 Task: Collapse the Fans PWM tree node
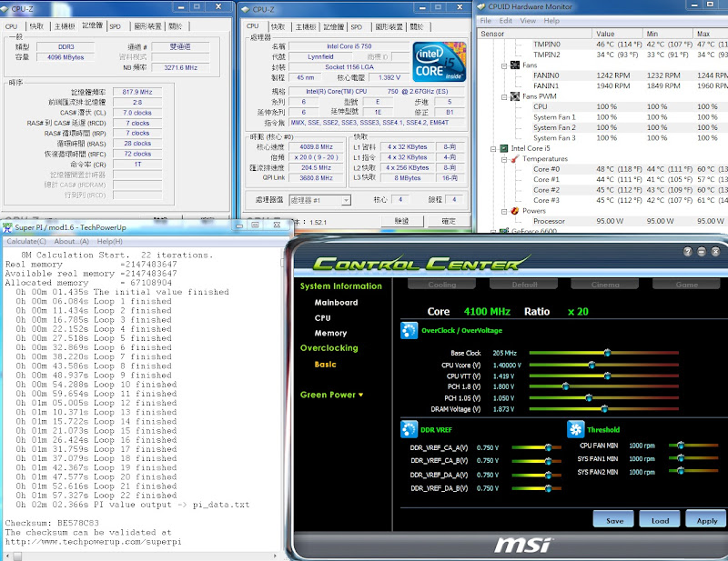[x=504, y=97]
